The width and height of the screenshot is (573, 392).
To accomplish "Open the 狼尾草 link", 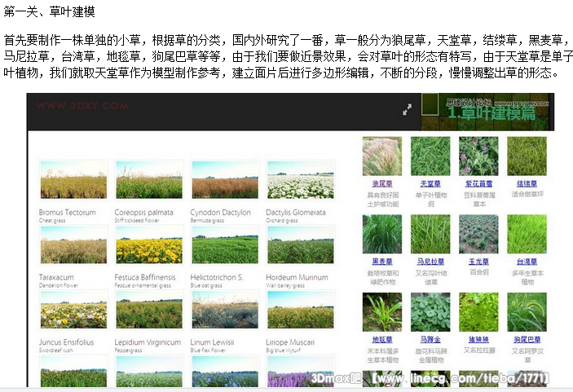I will 382,183.
